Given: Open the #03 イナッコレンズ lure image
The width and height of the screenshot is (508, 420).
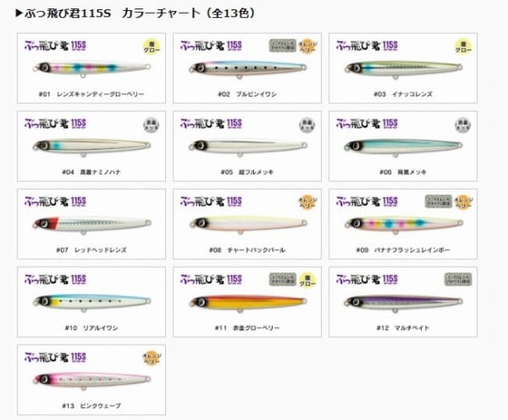Looking at the screenshot, I should coord(404,69).
